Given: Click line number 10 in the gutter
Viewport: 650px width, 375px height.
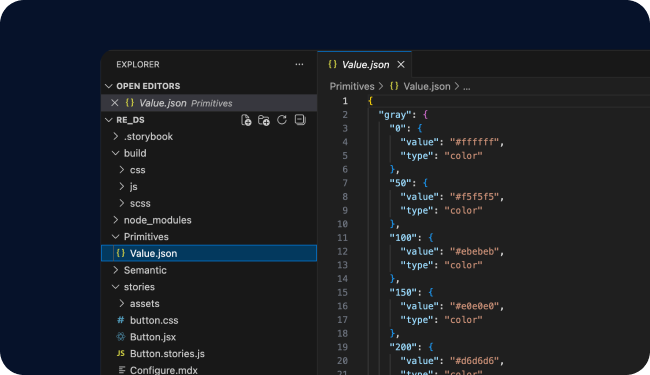Looking at the screenshot, I should pos(342,224).
